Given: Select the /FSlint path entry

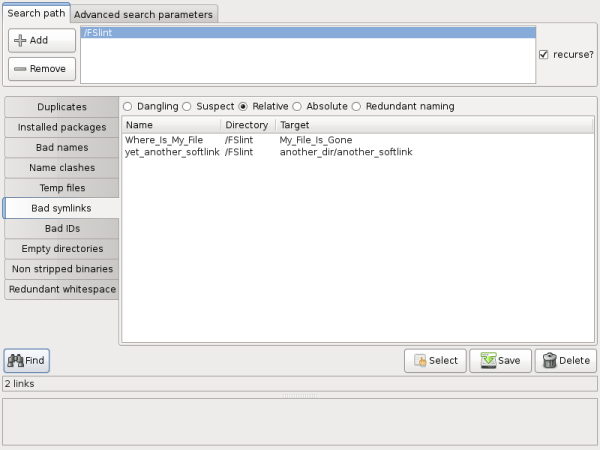Looking at the screenshot, I should click(x=305, y=33).
